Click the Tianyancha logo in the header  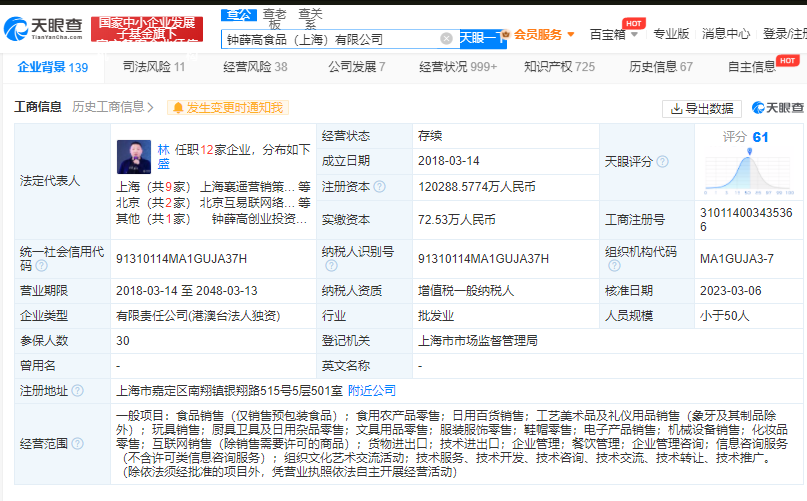(x=43, y=29)
